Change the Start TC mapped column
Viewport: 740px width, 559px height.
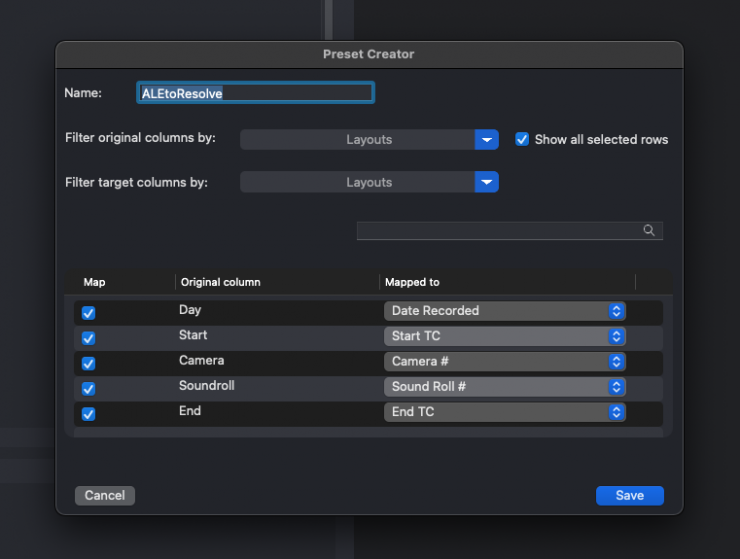click(505, 336)
